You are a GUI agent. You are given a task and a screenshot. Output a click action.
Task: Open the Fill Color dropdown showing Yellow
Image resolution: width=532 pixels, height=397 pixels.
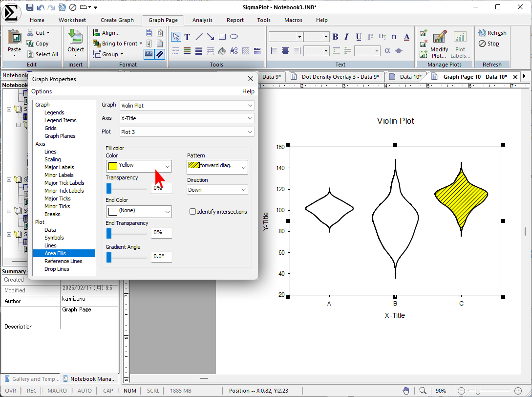tap(139, 166)
